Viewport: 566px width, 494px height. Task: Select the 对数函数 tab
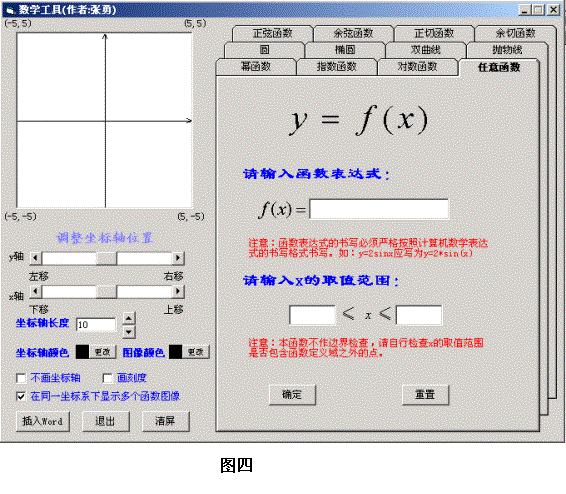[418, 67]
